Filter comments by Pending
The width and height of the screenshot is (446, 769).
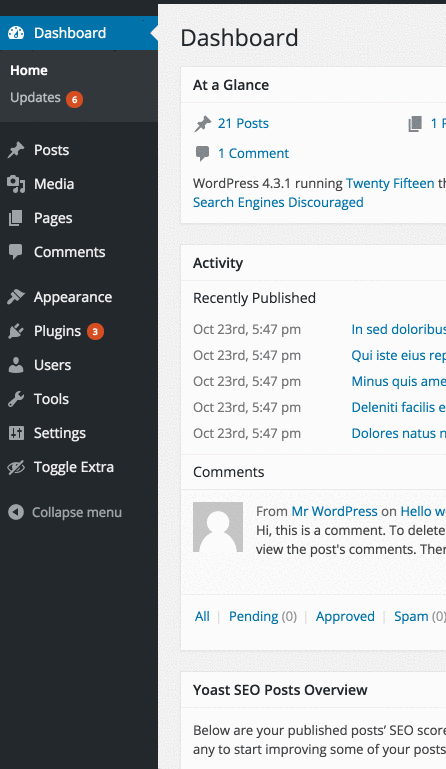click(254, 616)
